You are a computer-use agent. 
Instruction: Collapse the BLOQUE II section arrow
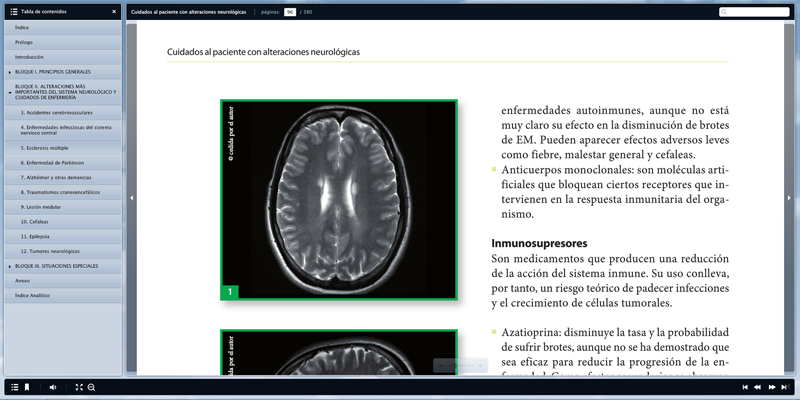pyautogui.click(x=10, y=93)
